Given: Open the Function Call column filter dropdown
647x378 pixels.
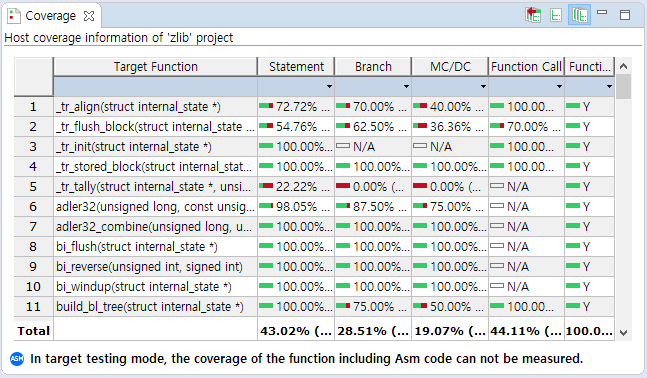Looking at the screenshot, I should coord(559,87).
